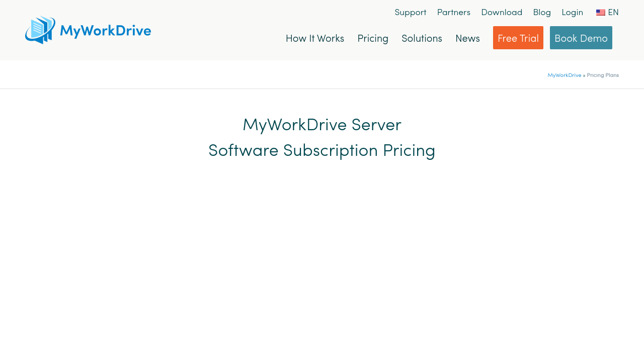Viewport: 644px width, 362px height.
Task: Open the How It Works menu
Action: pyautogui.click(x=315, y=38)
